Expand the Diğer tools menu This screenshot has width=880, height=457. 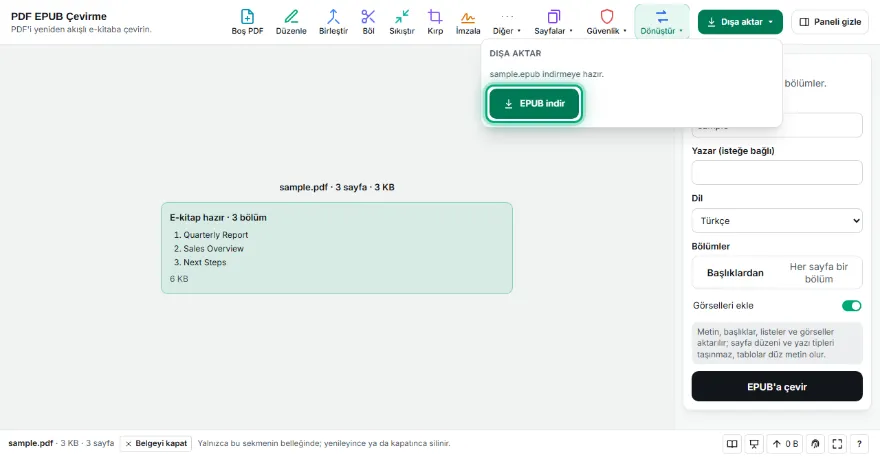coord(507,22)
